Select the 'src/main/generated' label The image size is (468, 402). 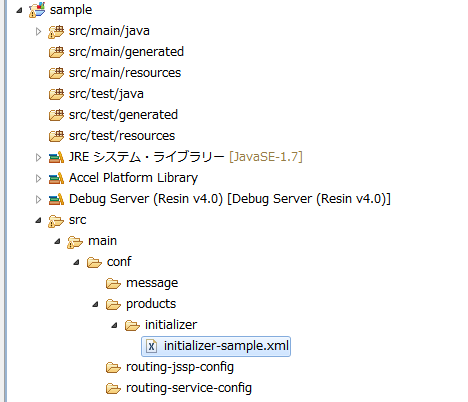126,52
